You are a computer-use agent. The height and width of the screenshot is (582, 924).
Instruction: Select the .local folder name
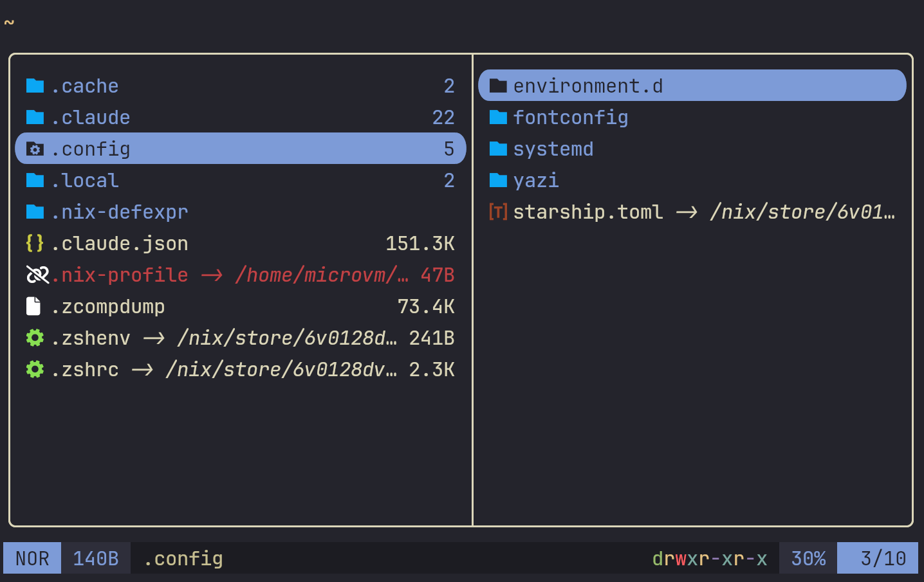[x=84, y=181]
